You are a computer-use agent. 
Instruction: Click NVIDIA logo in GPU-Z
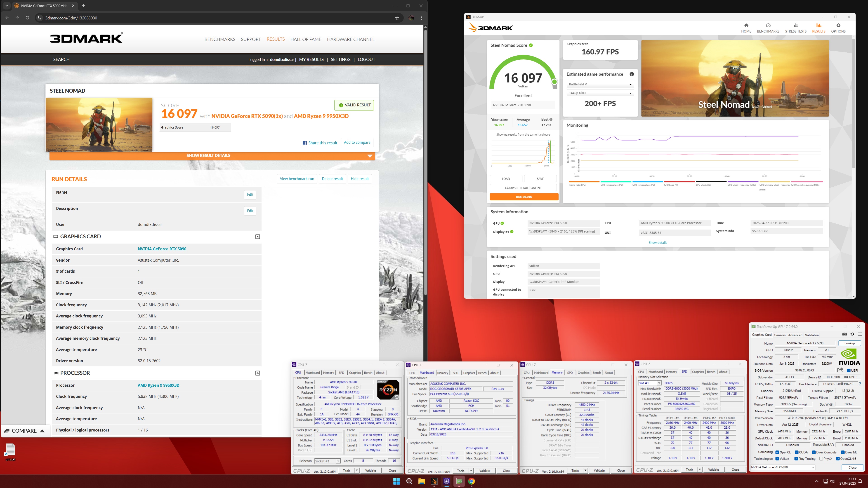[849, 357]
